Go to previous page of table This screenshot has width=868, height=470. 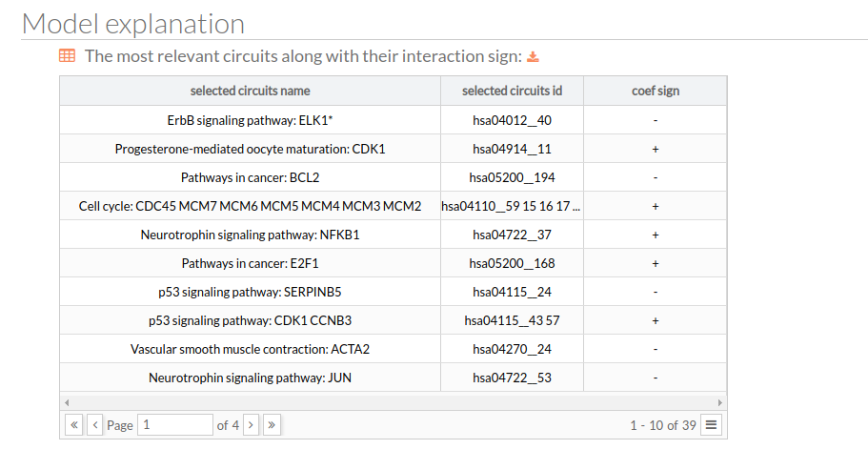94,425
